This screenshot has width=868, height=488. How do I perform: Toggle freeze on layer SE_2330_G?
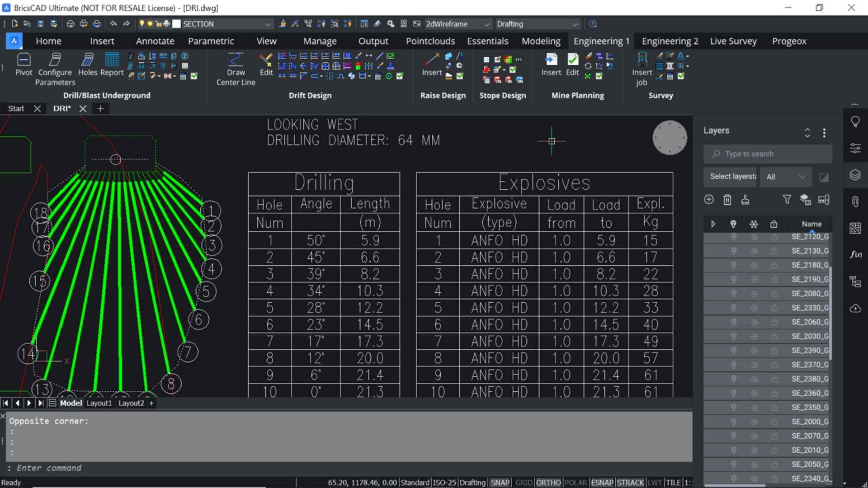754,308
